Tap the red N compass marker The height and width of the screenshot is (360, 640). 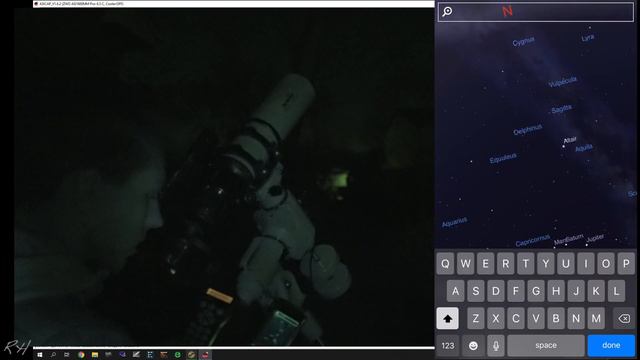click(x=507, y=11)
